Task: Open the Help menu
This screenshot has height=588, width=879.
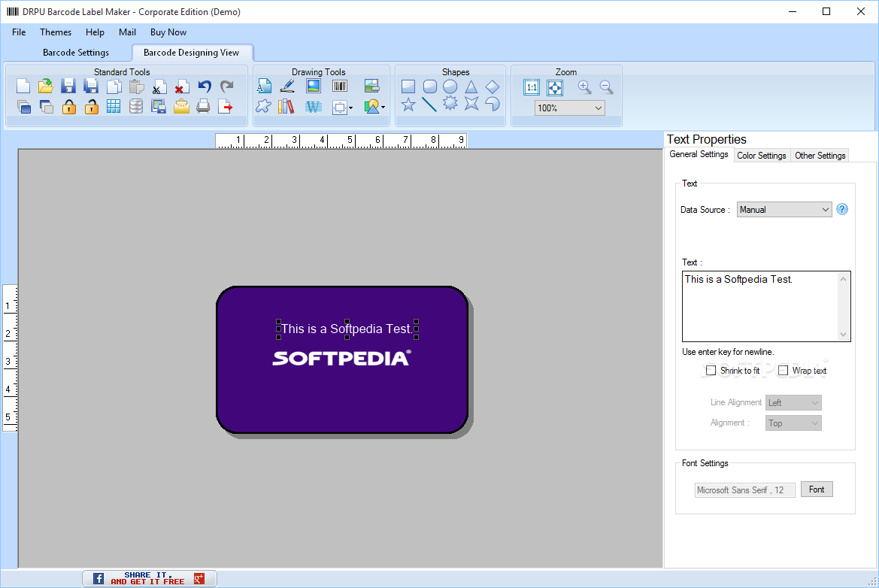Action: click(95, 32)
